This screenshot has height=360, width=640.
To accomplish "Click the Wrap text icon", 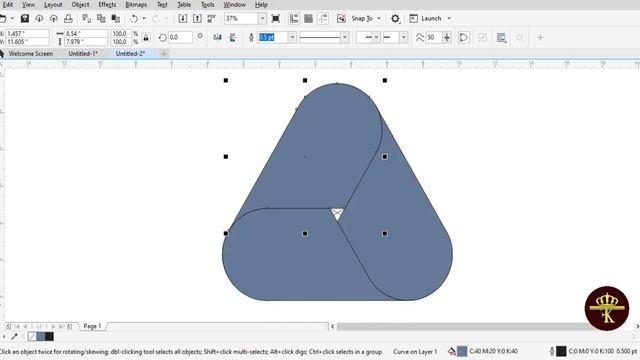I will coord(501,38).
